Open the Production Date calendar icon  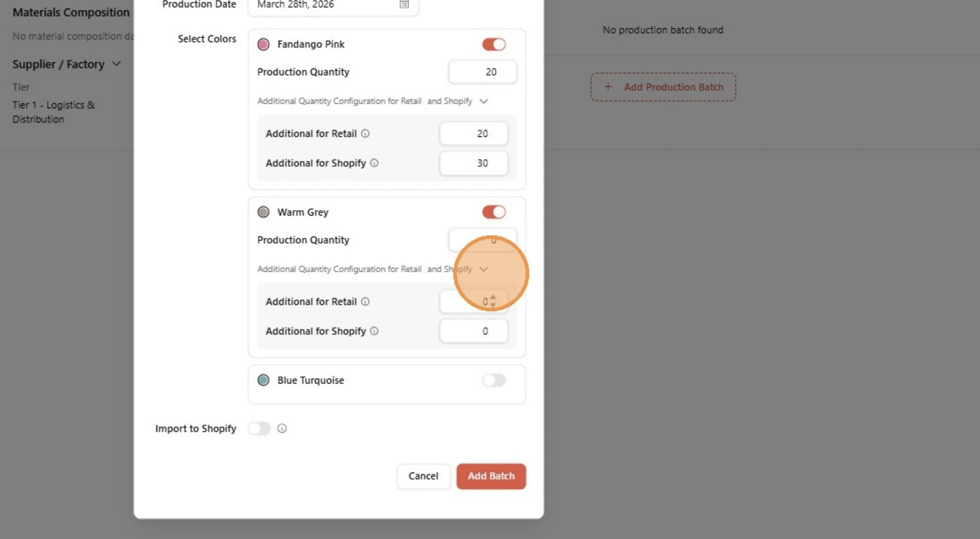[x=404, y=4]
